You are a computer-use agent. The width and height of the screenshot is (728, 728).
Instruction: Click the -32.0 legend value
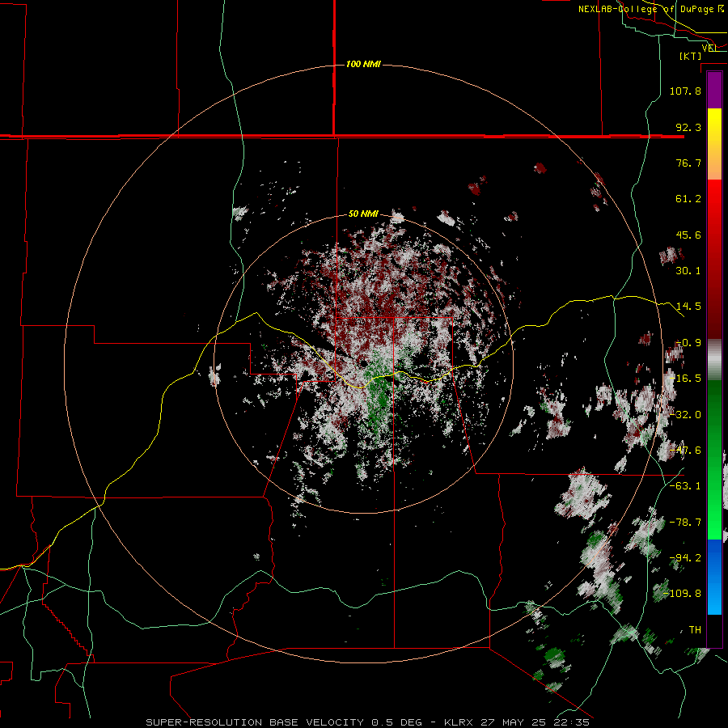685,415
